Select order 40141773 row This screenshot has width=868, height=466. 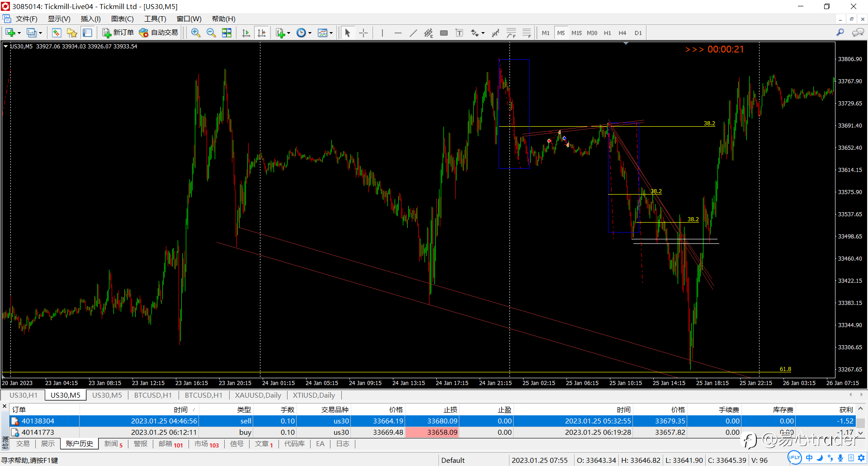(432, 433)
